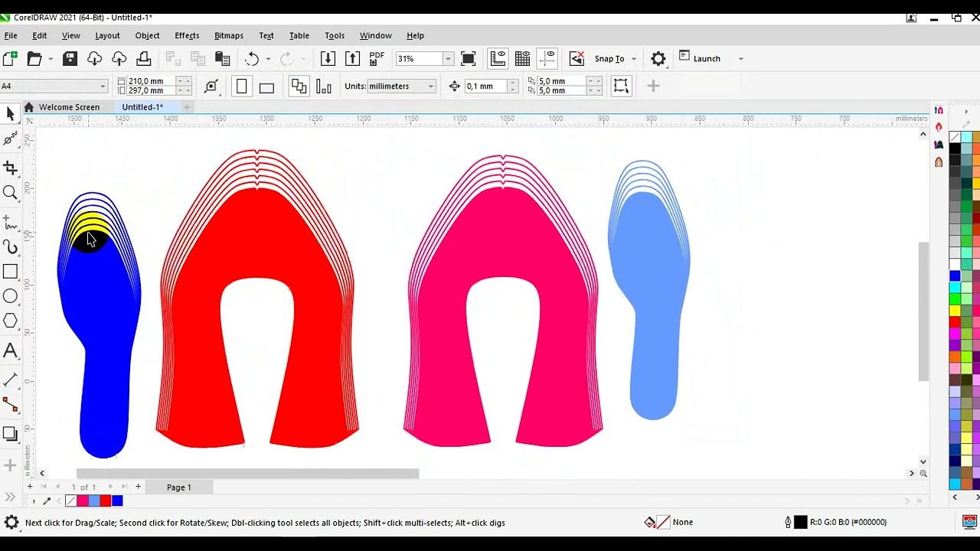Undo the last action
Screen dimensions: 980x551
(252, 58)
